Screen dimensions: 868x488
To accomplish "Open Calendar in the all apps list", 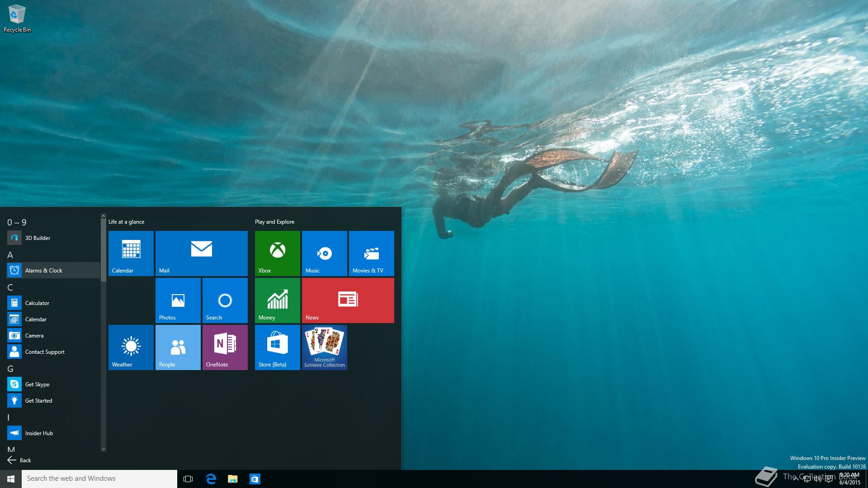I will coord(53,319).
